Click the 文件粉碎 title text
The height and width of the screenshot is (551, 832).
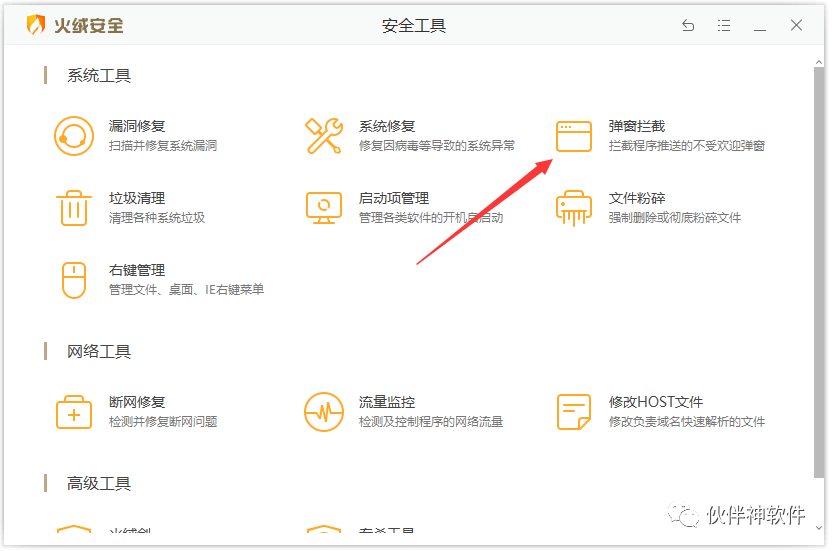[x=637, y=199]
